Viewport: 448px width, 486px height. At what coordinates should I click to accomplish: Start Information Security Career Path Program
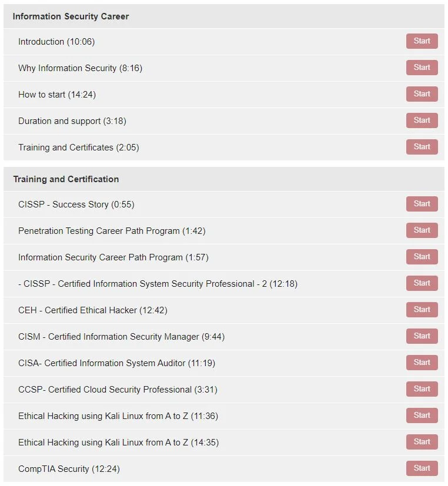coord(422,257)
